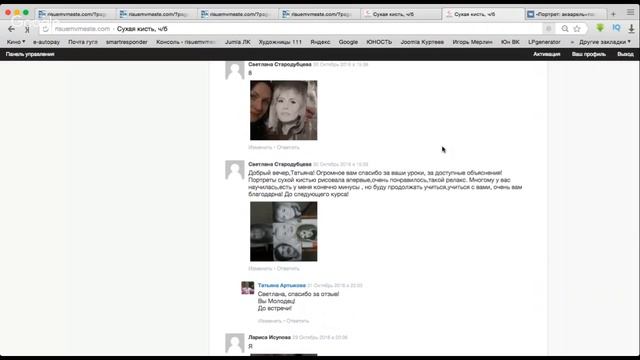Image resolution: width=640 pixels, height=360 pixels.
Task: Click the avatar beside the "Добрый вечер" comment
Action: pos(235,170)
